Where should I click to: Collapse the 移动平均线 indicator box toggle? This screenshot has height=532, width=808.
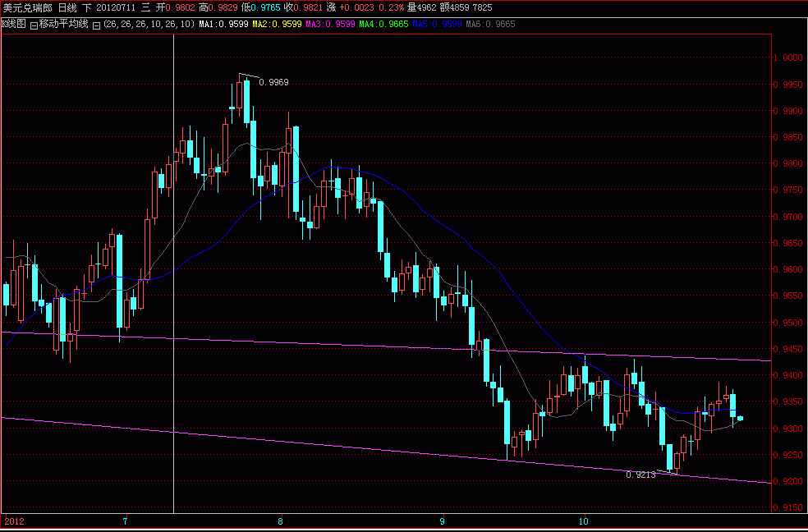pos(34,25)
